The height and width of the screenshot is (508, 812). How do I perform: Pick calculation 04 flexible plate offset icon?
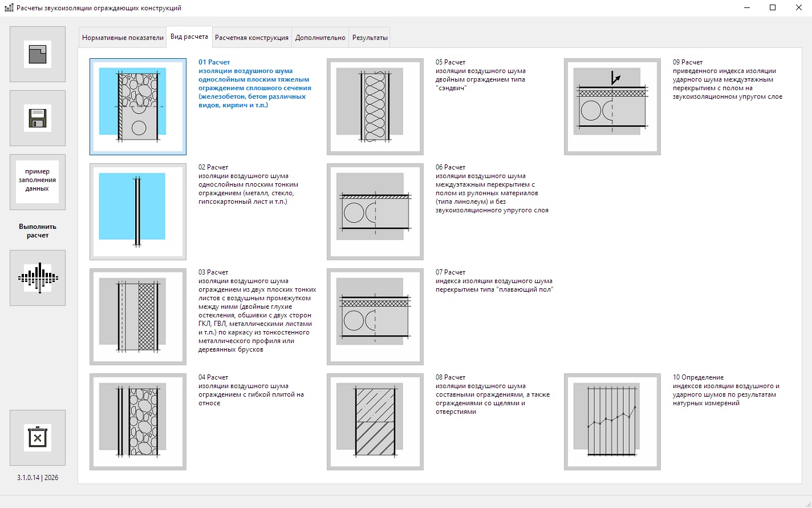point(138,422)
